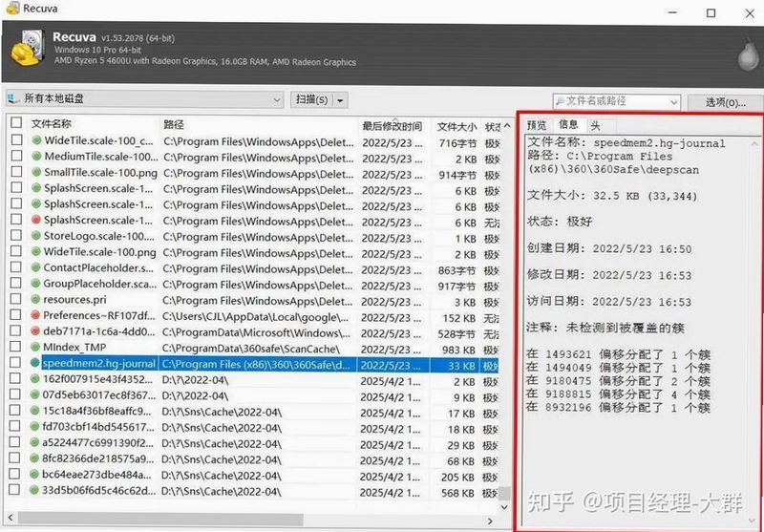
Task: Click green status dot for 15c18a4f36bf8eaffc9
Action: [x=34, y=411]
